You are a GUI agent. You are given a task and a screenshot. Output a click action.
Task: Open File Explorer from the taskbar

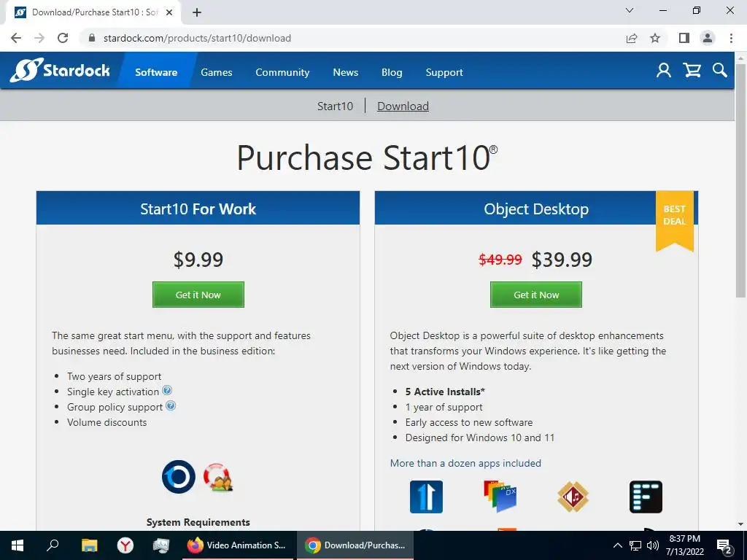click(89, 545)
